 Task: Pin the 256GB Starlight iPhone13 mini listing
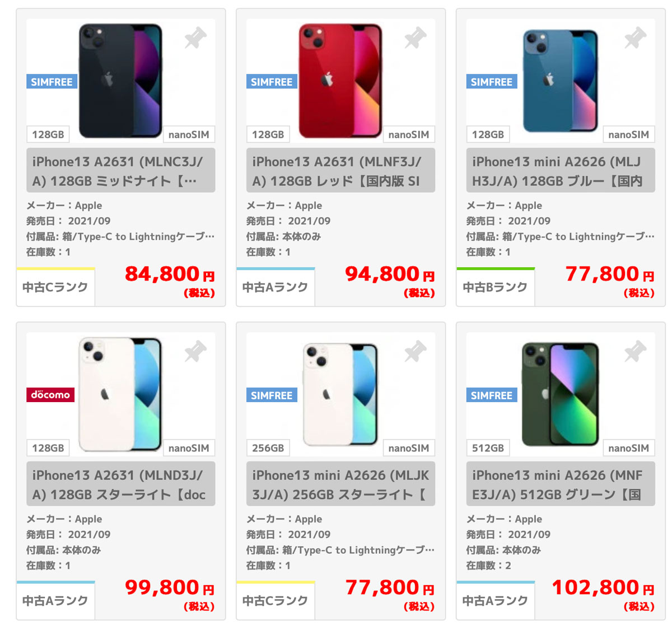pos(416,352)
